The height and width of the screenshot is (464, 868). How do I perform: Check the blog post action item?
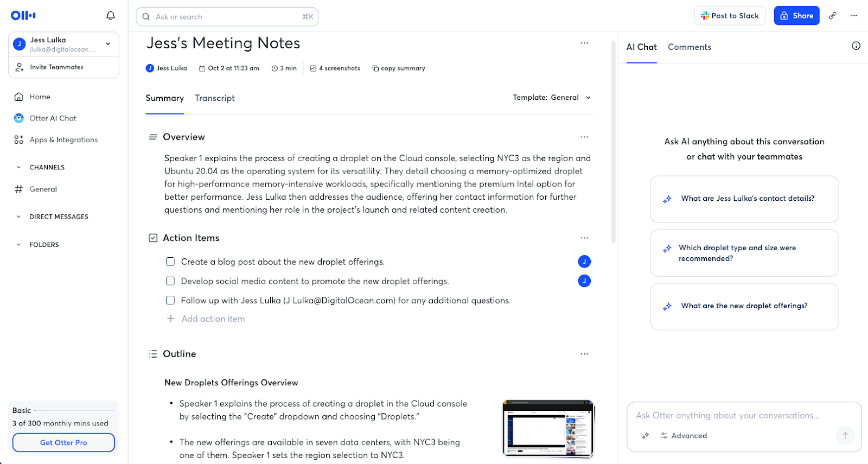pyautogui.click(x=170, y=262)
